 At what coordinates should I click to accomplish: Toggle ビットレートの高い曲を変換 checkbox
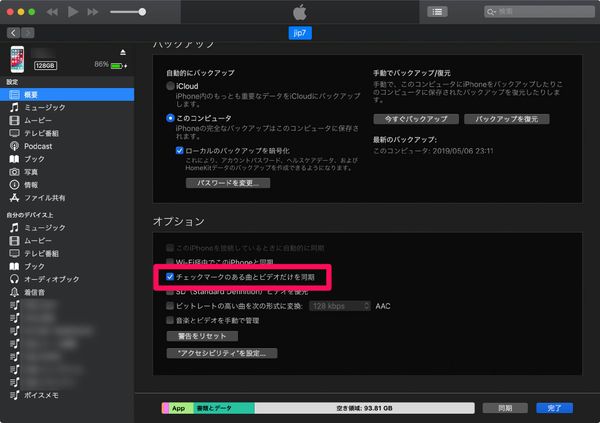point(170,306)
